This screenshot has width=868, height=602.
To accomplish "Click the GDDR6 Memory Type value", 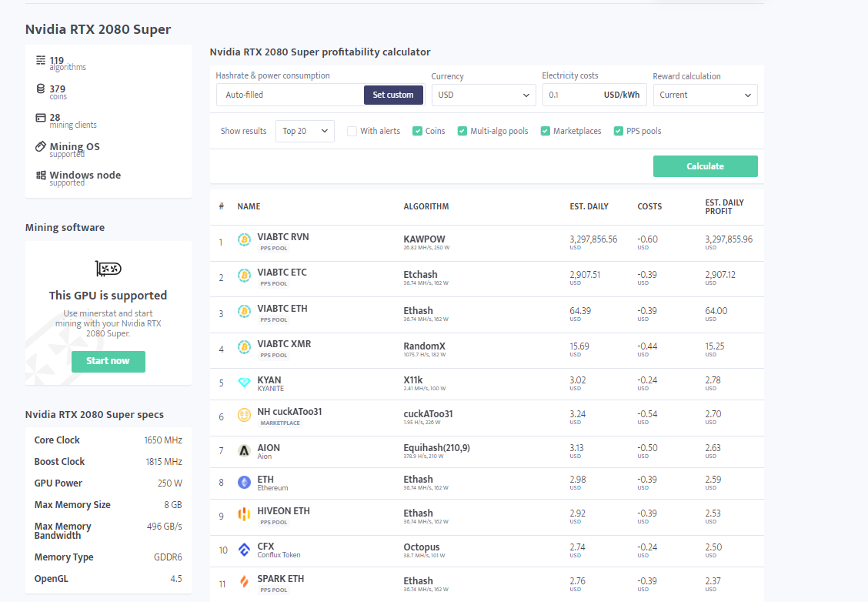I will [x=168, y=557].
